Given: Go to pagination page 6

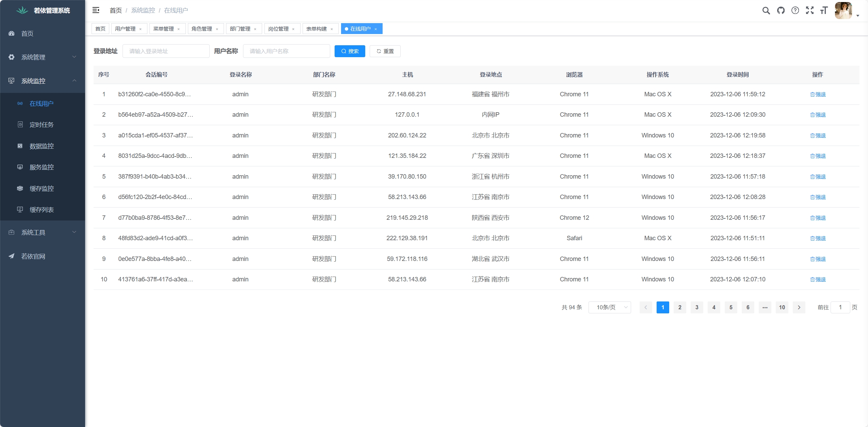Looking at the screenshot, I should [748, 307].
